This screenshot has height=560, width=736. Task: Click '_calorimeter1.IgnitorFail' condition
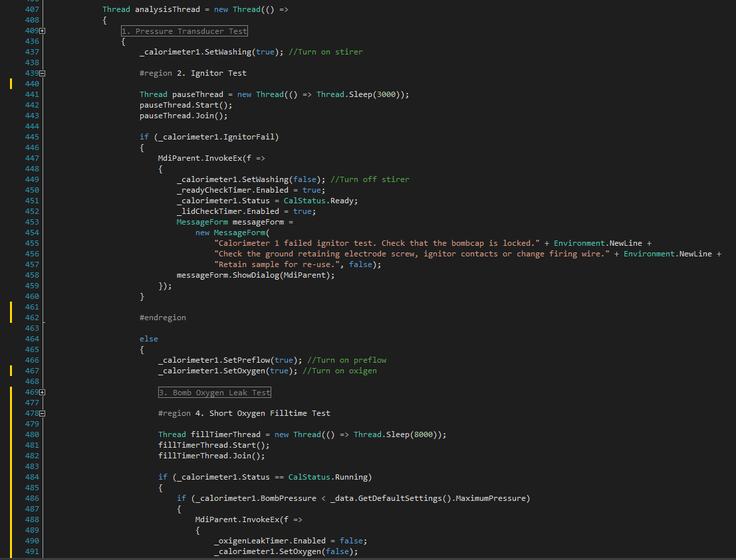tap(216, 137)
